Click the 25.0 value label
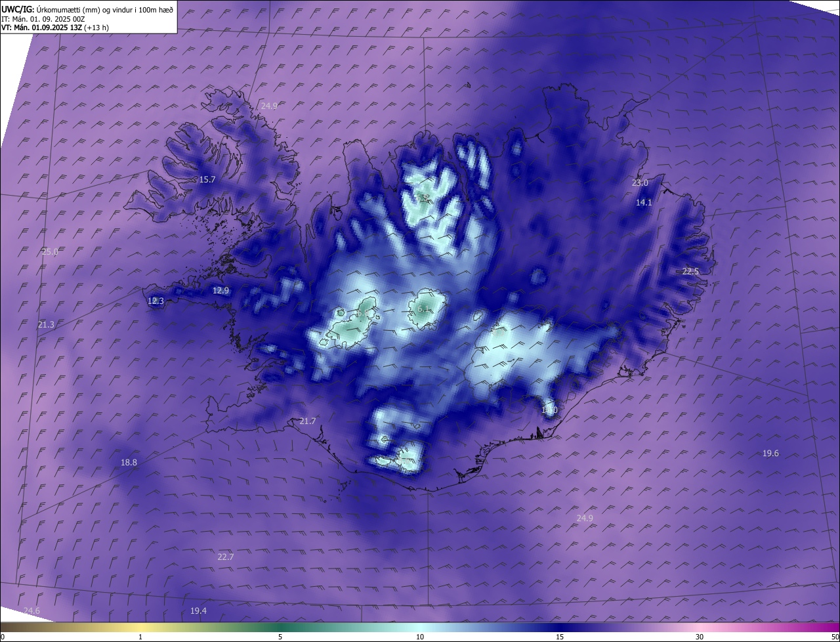The image size is (840, 642). point(50,251)
